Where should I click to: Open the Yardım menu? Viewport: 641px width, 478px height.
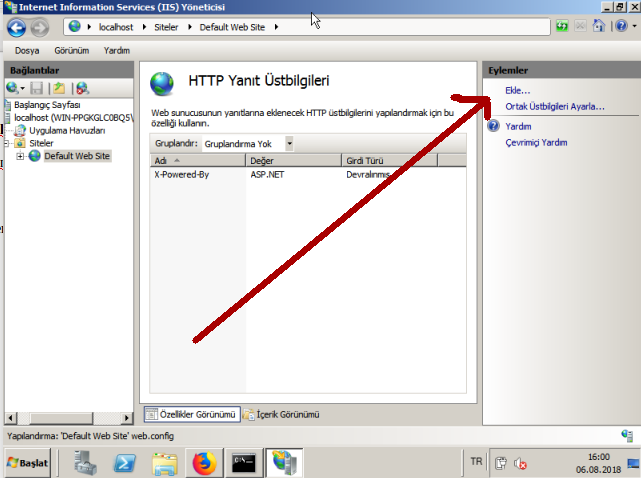[117, 51]
